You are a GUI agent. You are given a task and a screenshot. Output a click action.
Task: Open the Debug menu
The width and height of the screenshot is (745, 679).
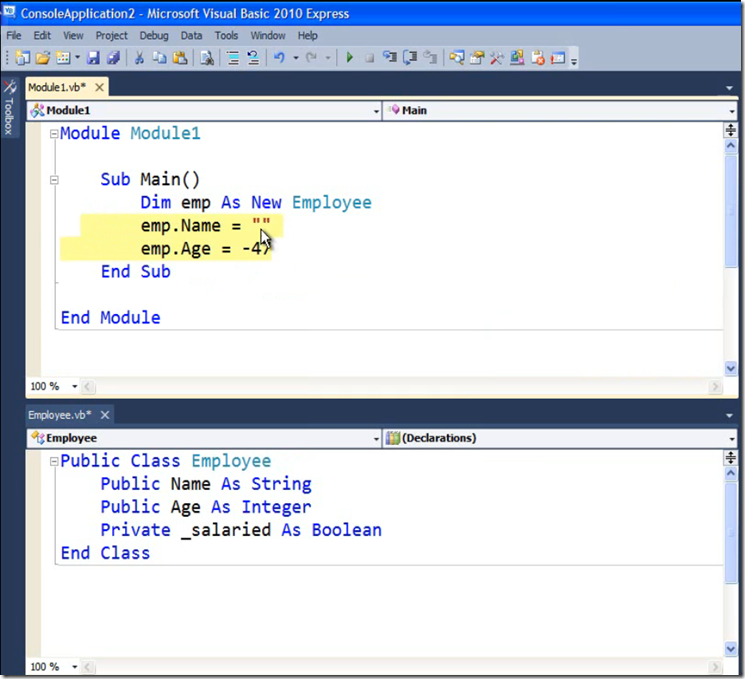(154, 36)
